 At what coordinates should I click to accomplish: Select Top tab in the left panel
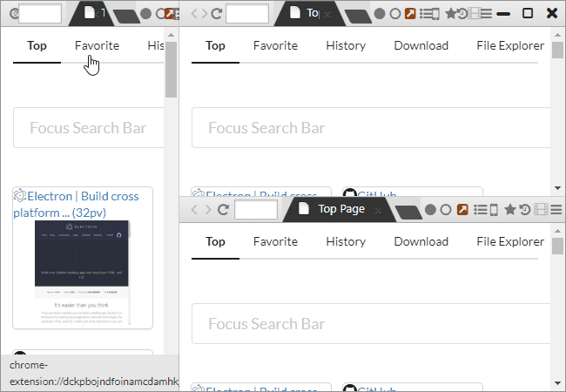(x=37, y=45)
